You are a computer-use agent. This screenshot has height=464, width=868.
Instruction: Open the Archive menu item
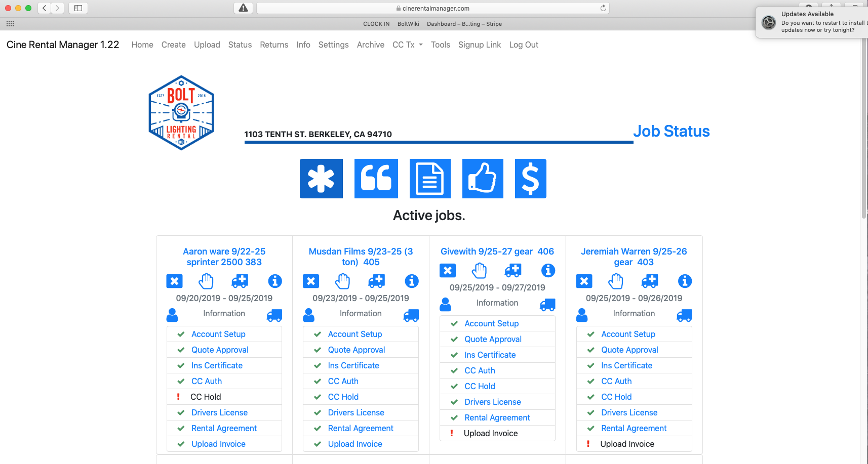point(370,45)
